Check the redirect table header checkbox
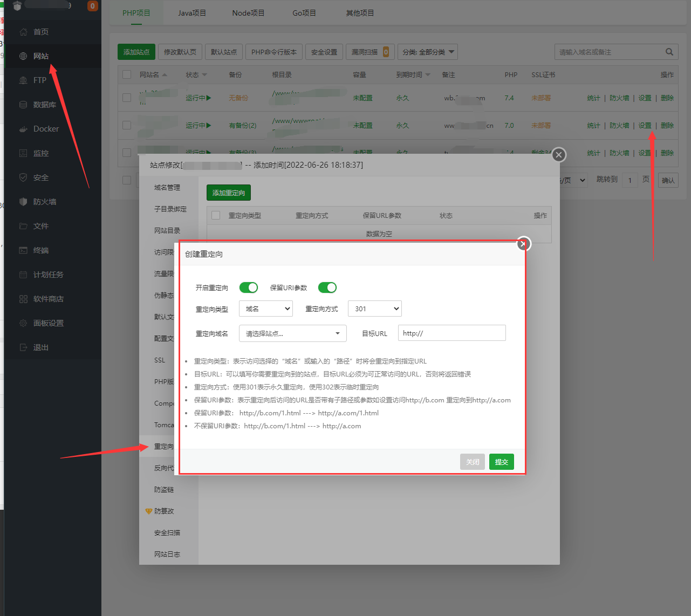Screen dimensions: 691x616 (x=216, y=215)
